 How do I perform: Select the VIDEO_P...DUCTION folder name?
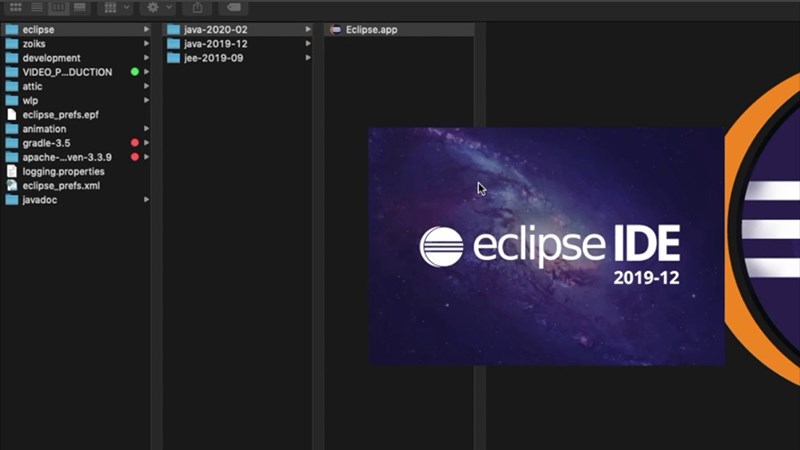pyautogui.click(x=67, y=72)
